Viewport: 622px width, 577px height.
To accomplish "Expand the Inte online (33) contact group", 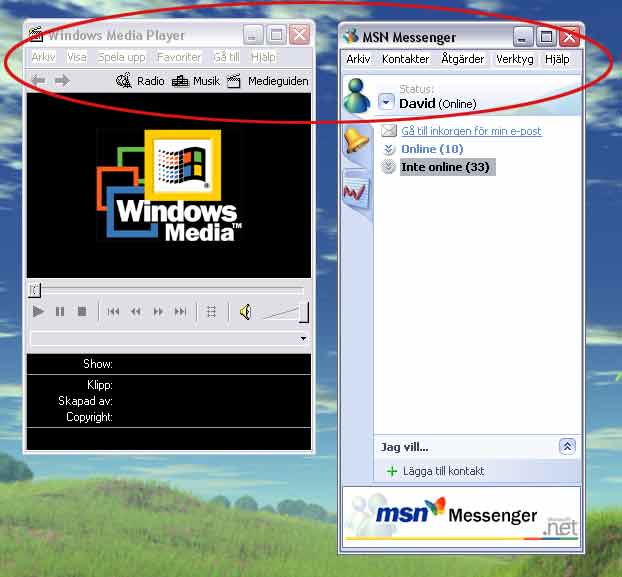I will (388, 167).
